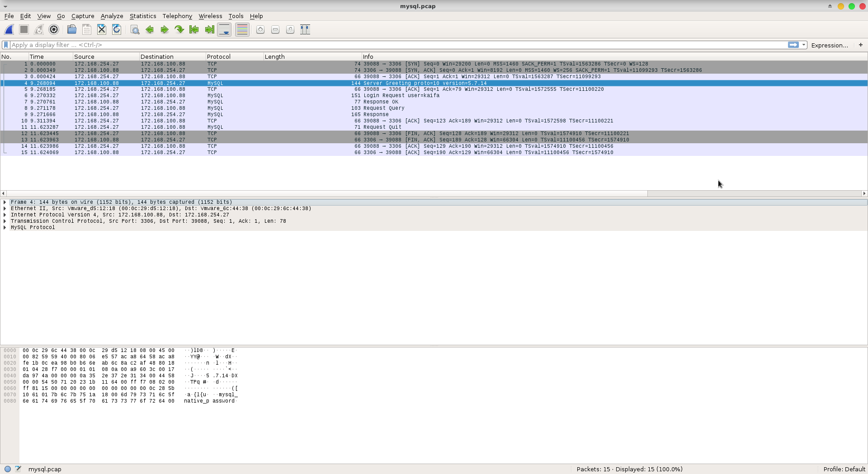Apply the display filter arrow button

[x=793, y=45]
